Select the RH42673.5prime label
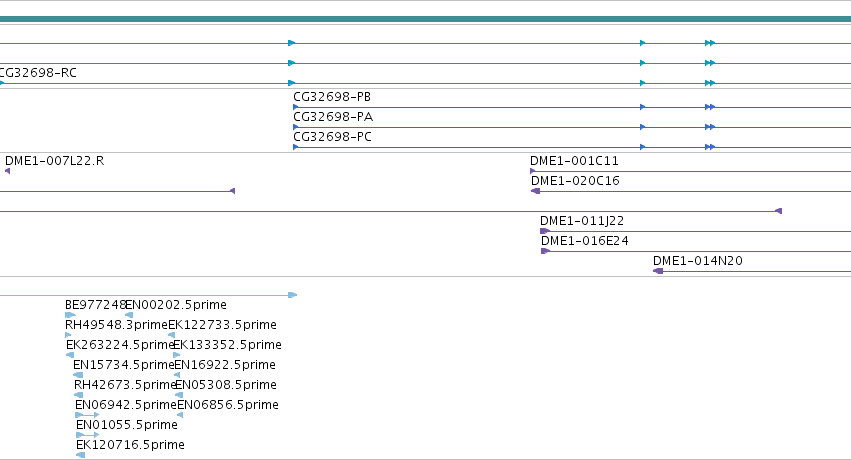The width and height of the screenshot is (851, 460). [x=125, y=385]
